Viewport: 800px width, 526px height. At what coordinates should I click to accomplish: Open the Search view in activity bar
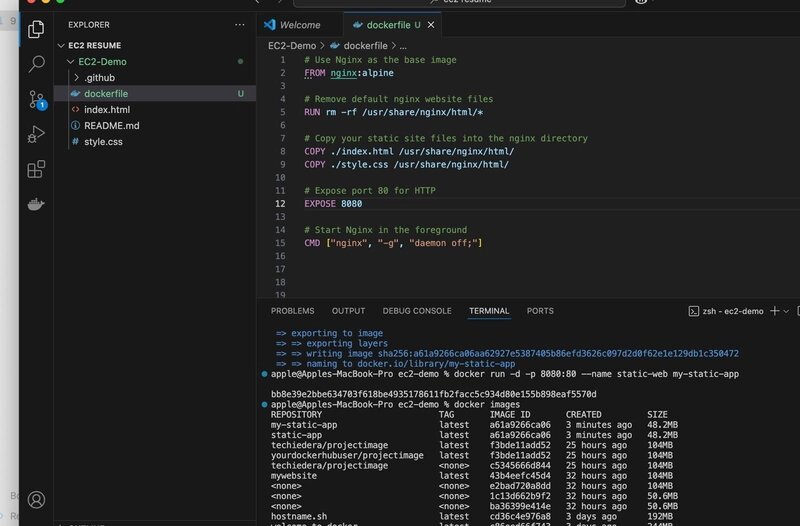click(x=36, y=64)
